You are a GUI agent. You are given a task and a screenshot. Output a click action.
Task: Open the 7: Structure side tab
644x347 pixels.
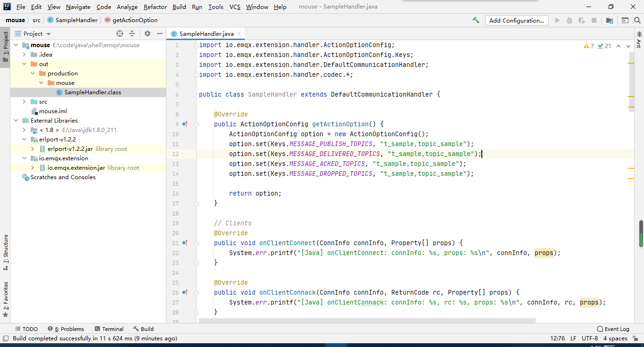pyautogui.click(x=5, y=253)
